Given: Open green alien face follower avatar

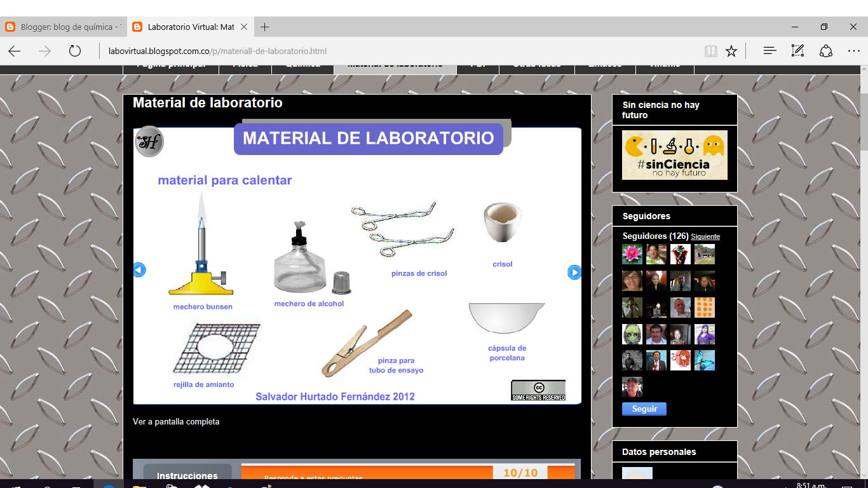Looking at the screenshot, I should tap(632, 334).
